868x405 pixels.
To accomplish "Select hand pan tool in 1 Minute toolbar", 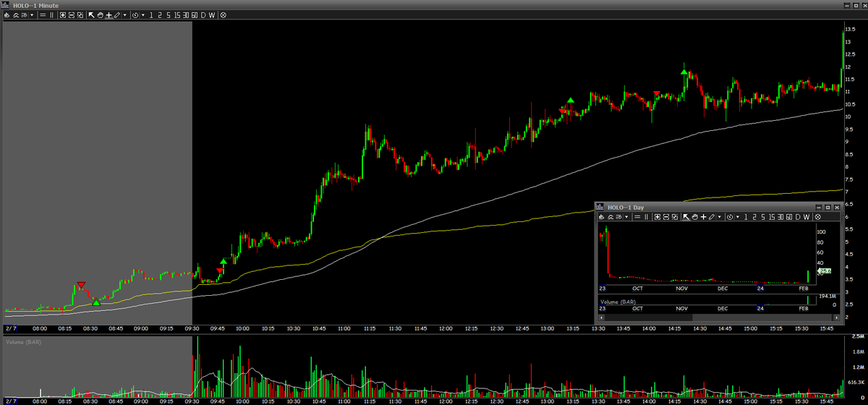I will pos(100,14).
